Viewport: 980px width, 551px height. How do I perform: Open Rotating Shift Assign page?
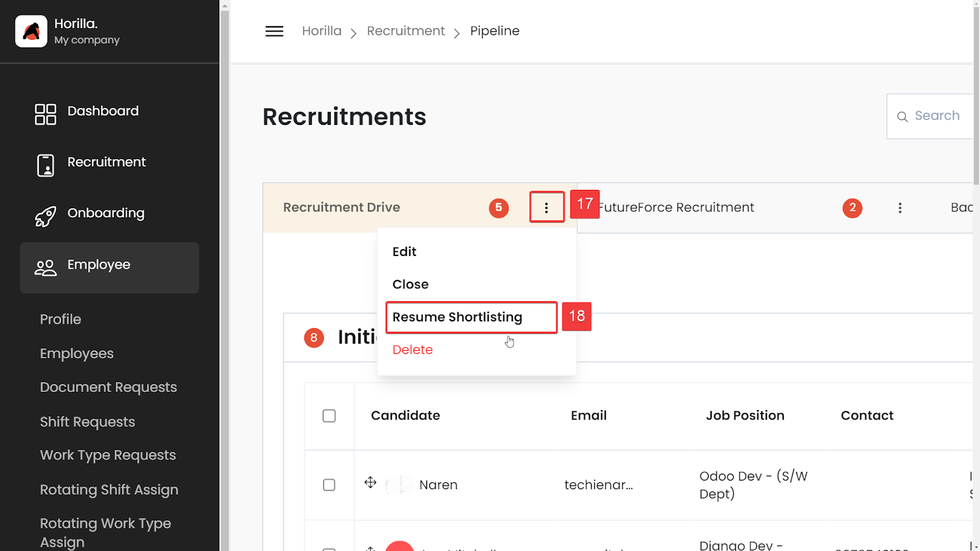point(109,490)
